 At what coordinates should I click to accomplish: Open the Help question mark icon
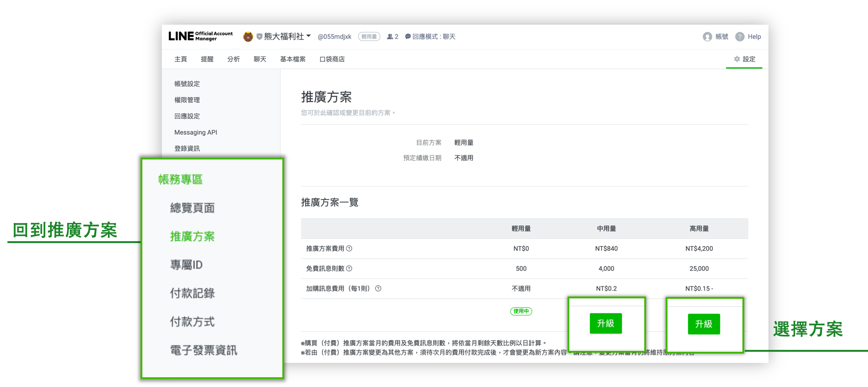coord(740,37)
